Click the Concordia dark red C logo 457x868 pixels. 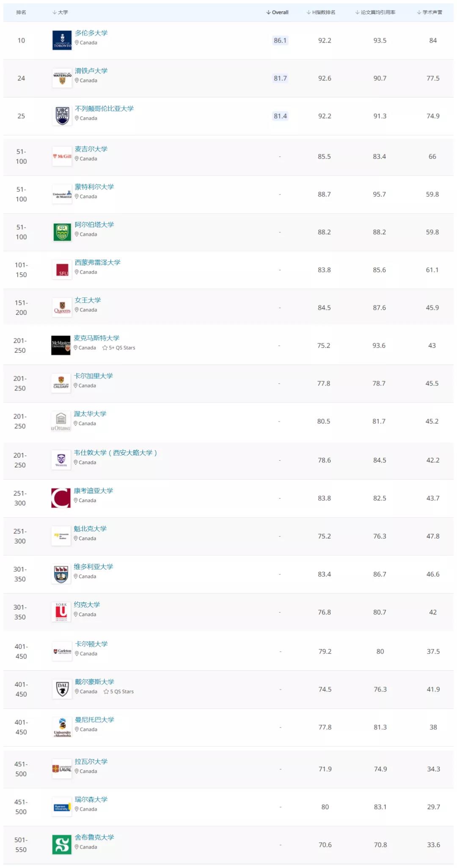click(61, 498)
